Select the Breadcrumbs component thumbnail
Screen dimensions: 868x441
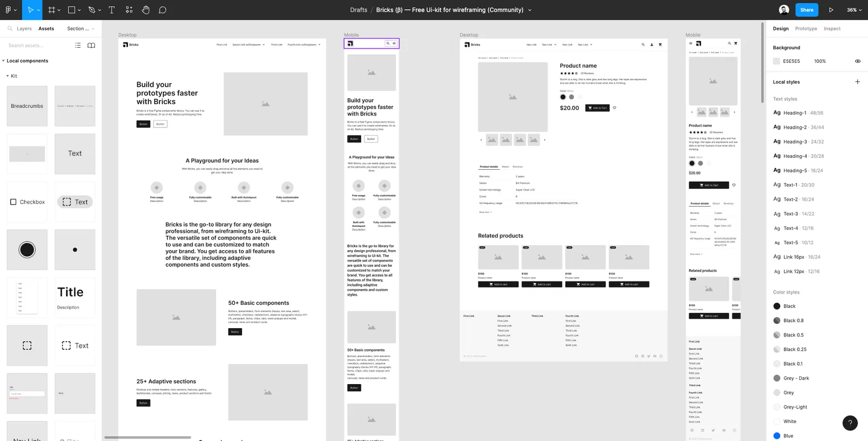point(27,106)
